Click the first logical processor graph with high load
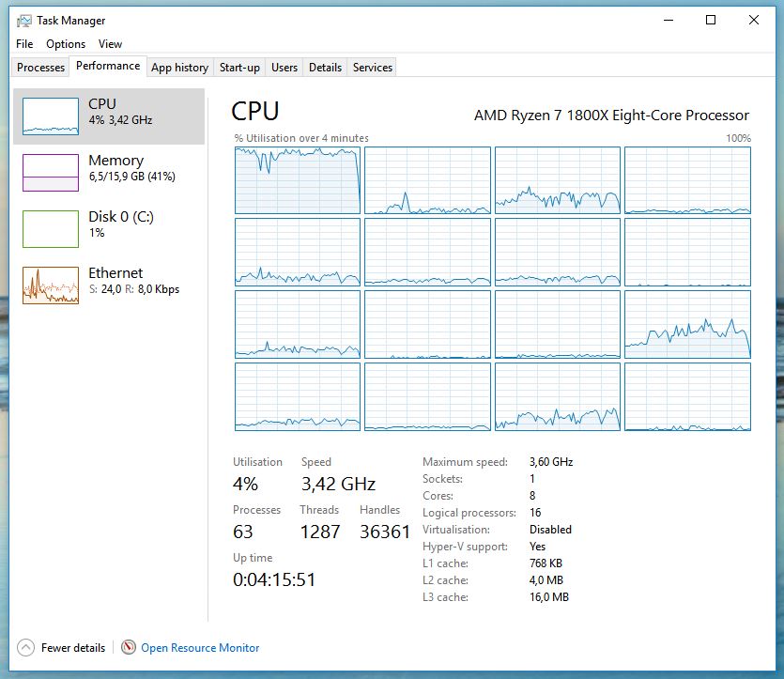Image resolution: width=784 pixels, height=679 pixels. pyautogui.click(x=297, y=180)
